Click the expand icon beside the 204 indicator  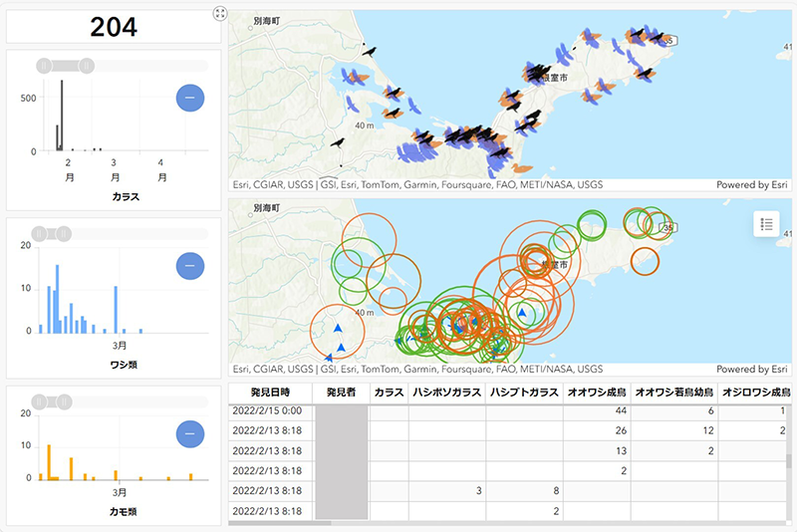pyautogui.click(x=220, y=13)
